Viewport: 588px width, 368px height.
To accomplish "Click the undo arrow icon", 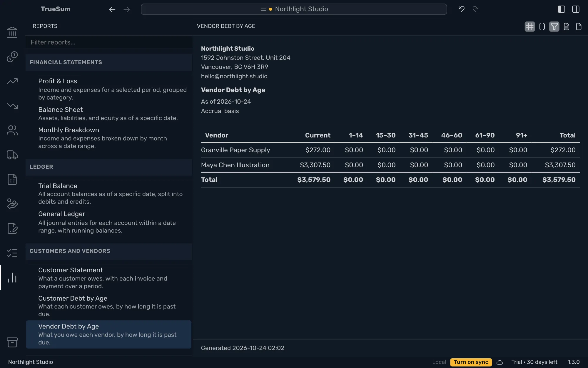I will (x=462, y=9).
